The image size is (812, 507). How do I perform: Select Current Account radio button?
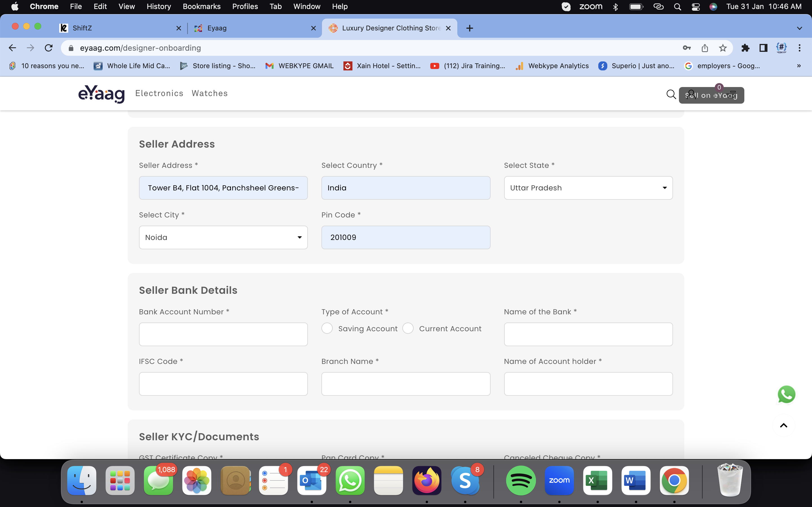click(x=408, y=328)
